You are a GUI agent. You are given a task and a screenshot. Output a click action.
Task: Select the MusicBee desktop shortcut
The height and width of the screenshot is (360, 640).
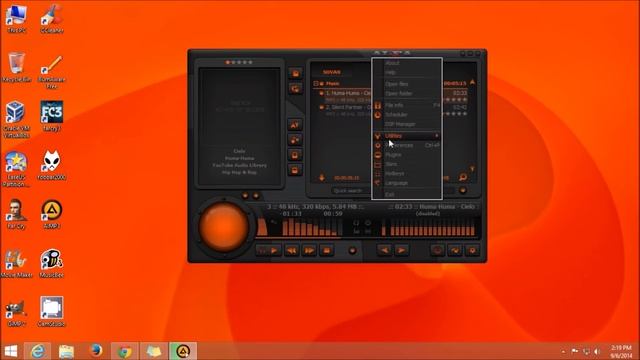(52, 264)
